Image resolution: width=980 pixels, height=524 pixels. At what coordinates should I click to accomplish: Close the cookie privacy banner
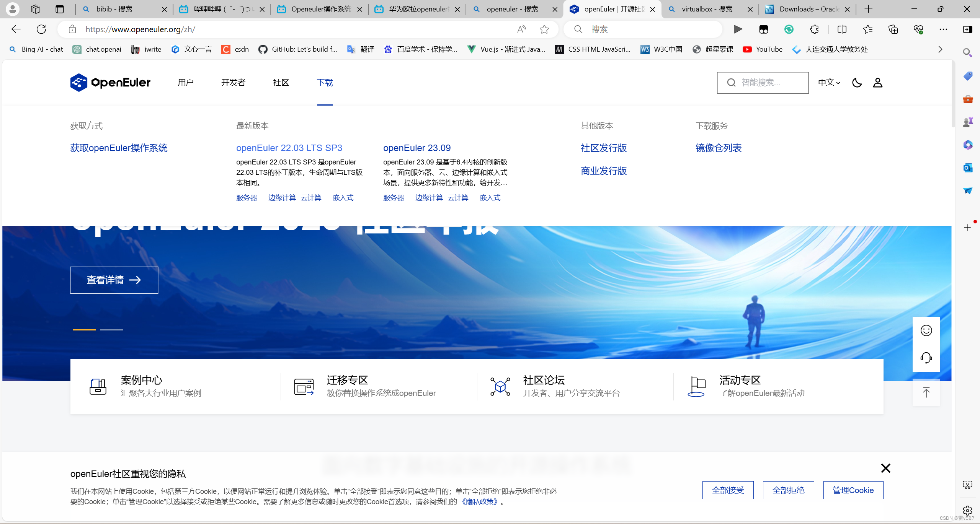click(x=885, y=468)
